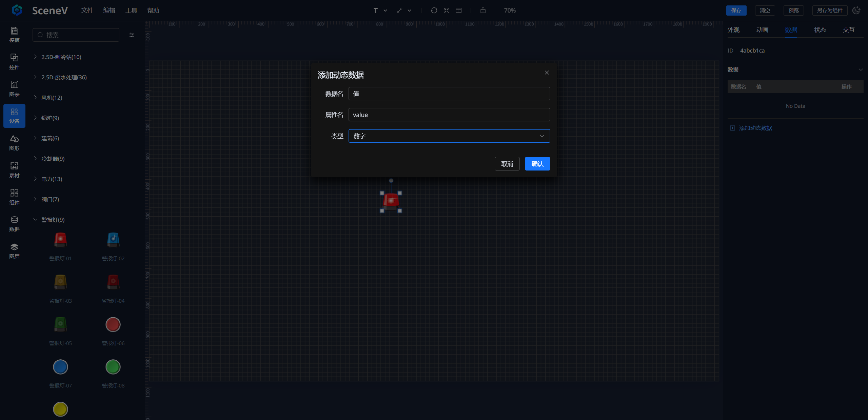Click the 属性名 input field

[x=449, y=115]
